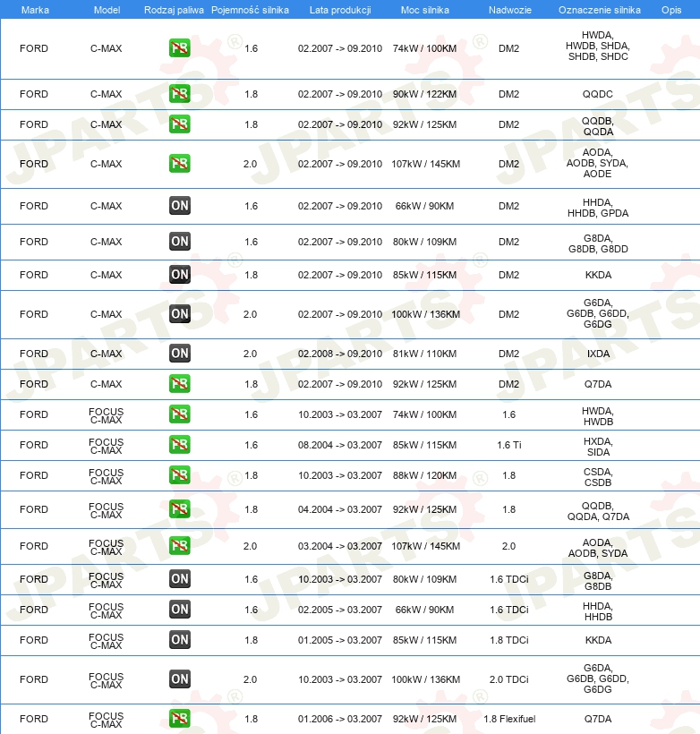Click petrol icon in 1.6 Ti row
The height and width of the screenshot is (734, 700).
coord(180,445)
